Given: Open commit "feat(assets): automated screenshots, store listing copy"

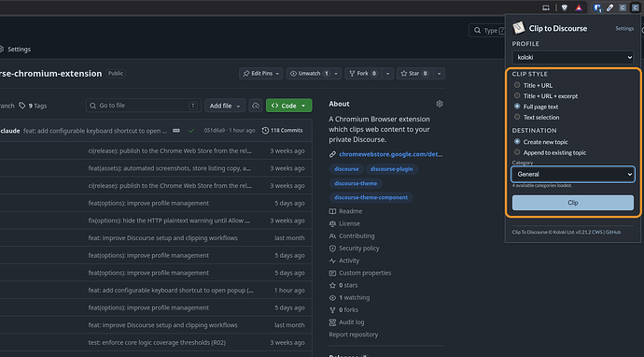Looking at the screenshot, I should (170, 168).
